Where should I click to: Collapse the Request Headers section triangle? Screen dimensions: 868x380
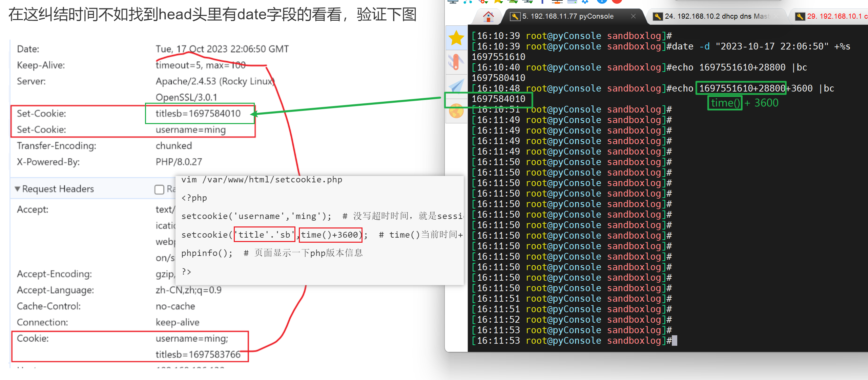17,189
